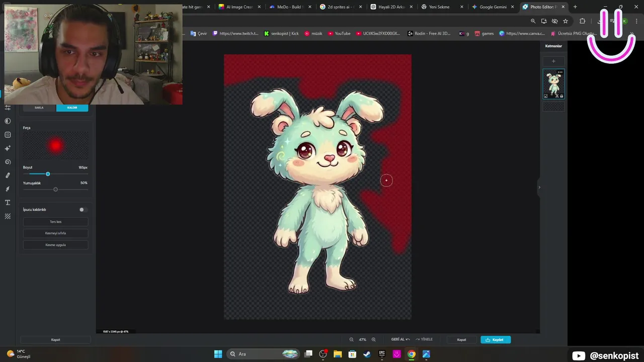Open the müzik bookmark

[313, 34]
